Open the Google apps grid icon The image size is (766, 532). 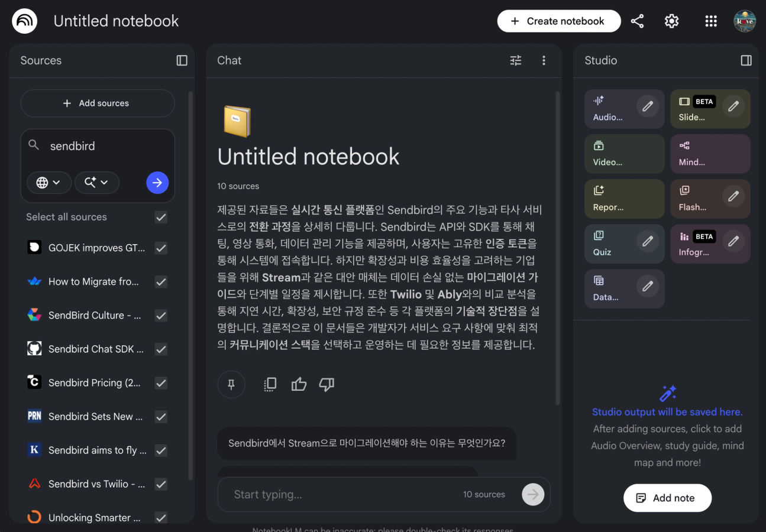[711, 21]
